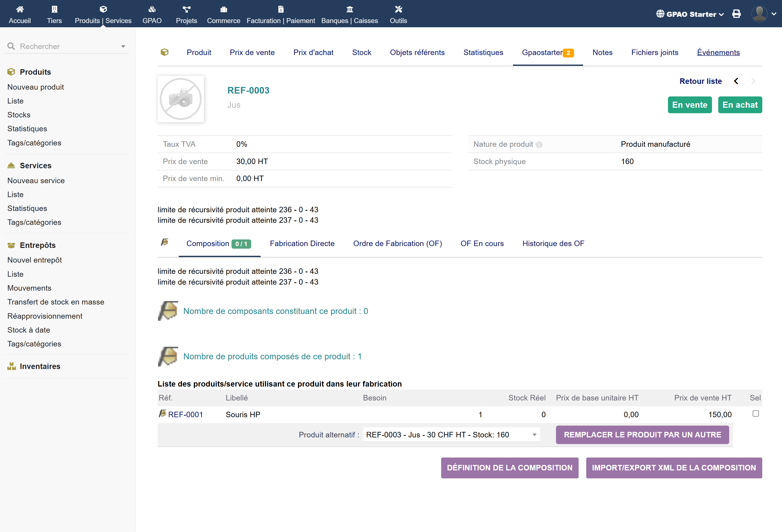Open the Produit alternatif dropdown
782x532 pixels.
tap(451, 435)
